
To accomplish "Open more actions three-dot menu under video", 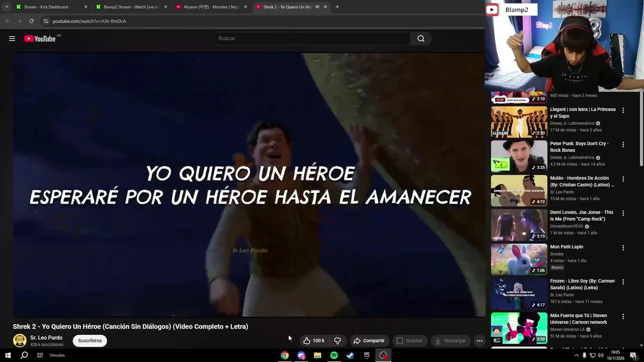I will (x=479, y=340).
